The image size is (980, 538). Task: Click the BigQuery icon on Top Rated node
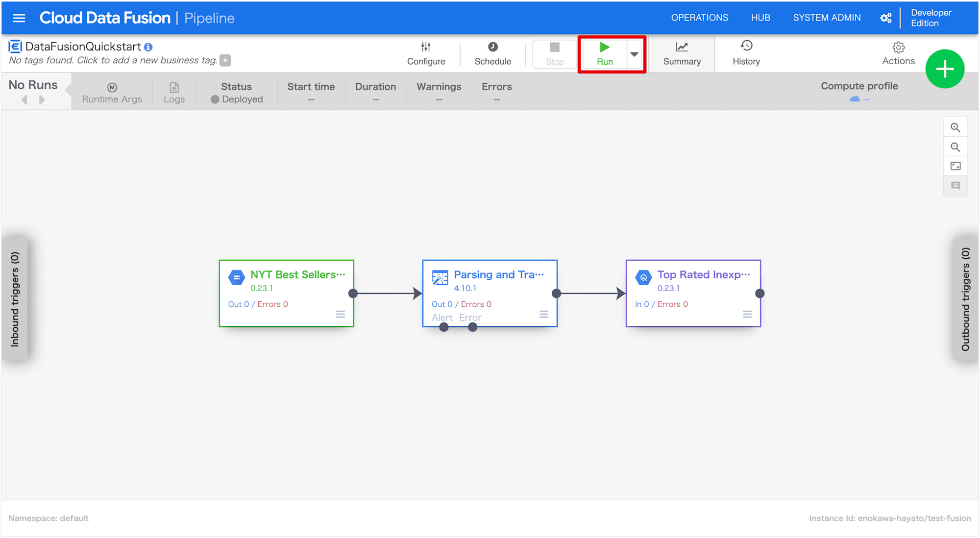click(x=643, y=277)
